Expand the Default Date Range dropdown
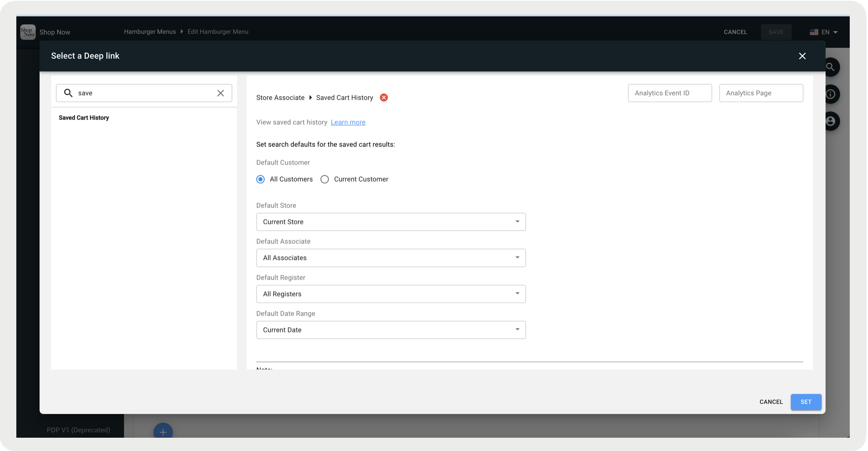 click(x=391, y=330)
